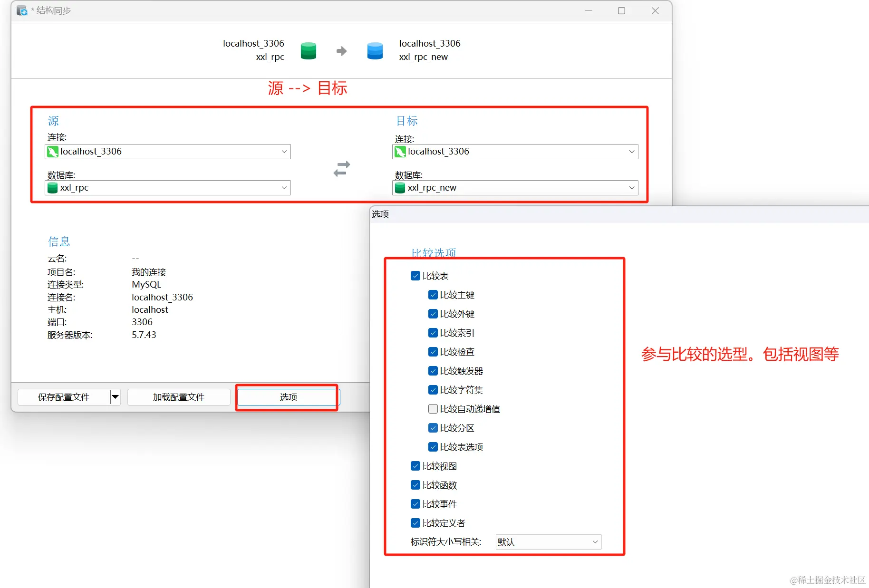This screenshot has height=588, width=869.
Task: Open the source 连接 dropdown
Action: (x=284, y=152)
